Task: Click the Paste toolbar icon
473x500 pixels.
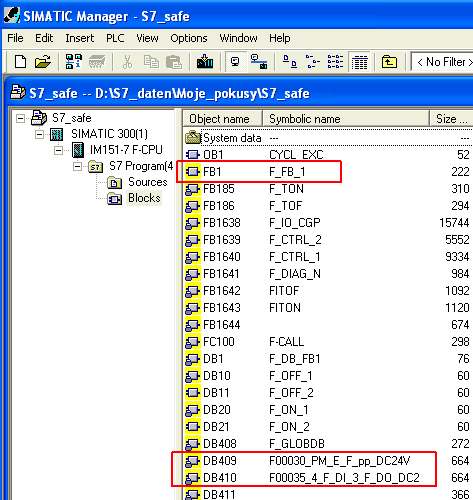Action: [174, 62]
